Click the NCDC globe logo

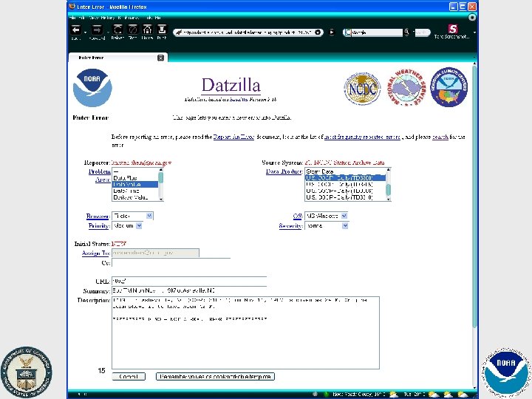[362, 88]
